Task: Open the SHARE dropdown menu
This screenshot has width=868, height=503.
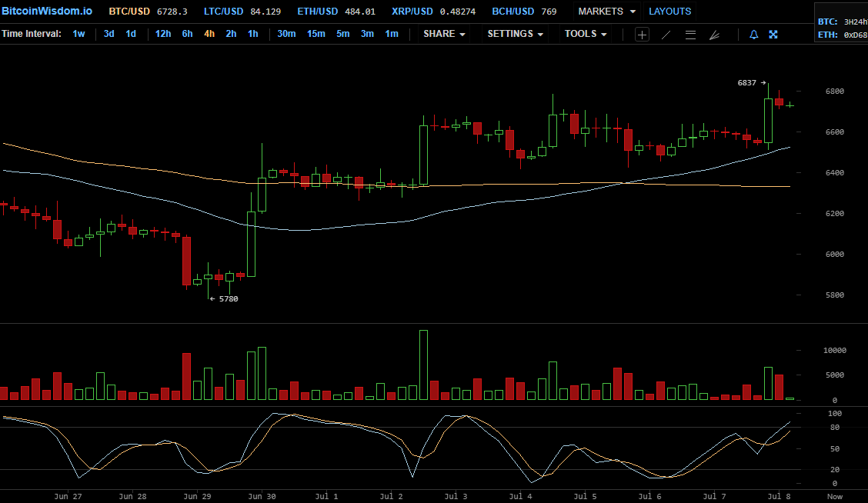Action: coord(444,34)
